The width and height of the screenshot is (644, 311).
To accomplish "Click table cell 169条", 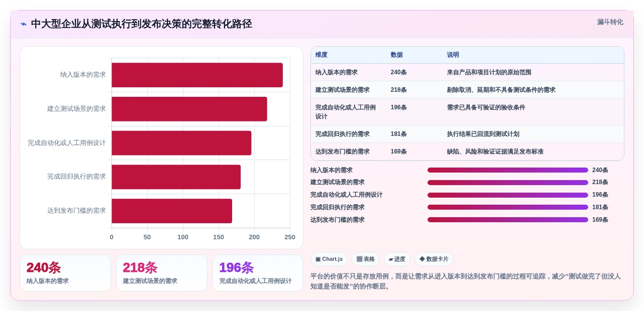I will pos(398,151).
